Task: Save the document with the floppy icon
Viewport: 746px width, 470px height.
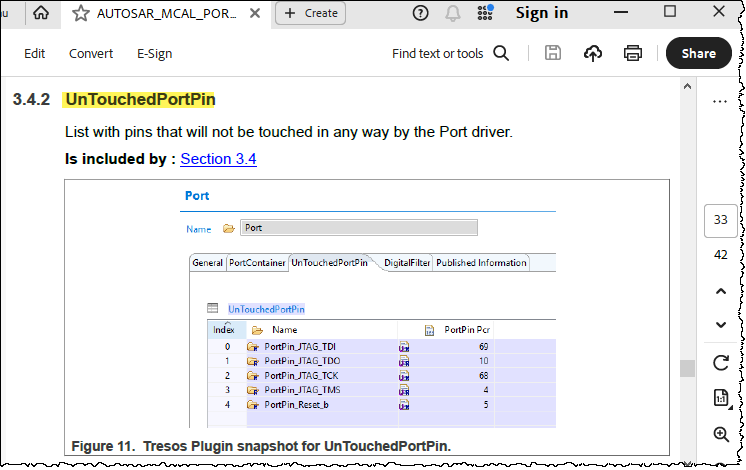Action: [553, 53]
